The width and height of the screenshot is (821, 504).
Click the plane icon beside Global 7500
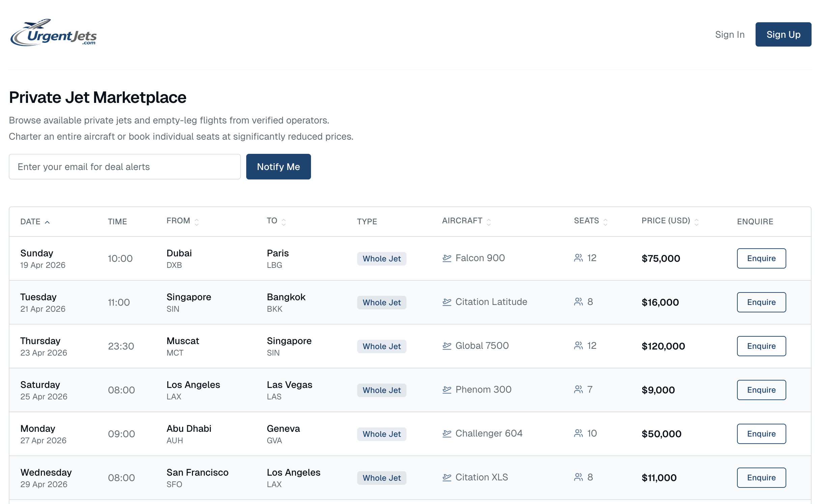tap(447, 346)
